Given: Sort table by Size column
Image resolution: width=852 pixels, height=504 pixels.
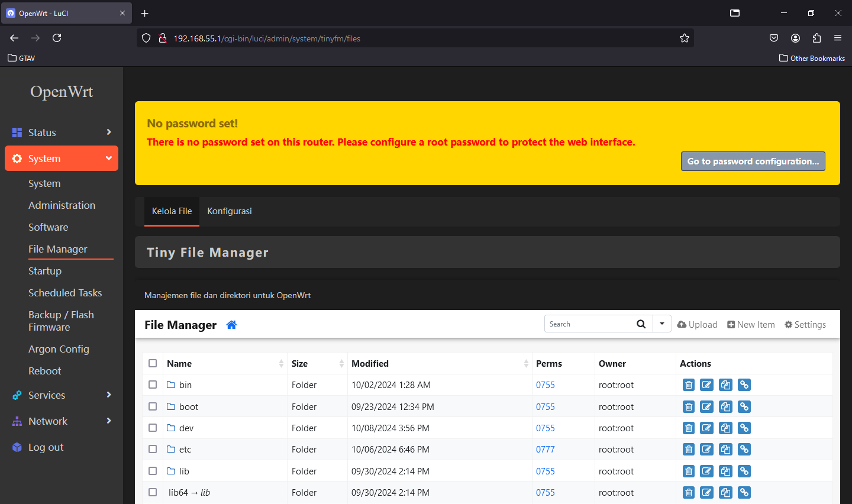Looking at the screenshot, I should coord(318,364).
